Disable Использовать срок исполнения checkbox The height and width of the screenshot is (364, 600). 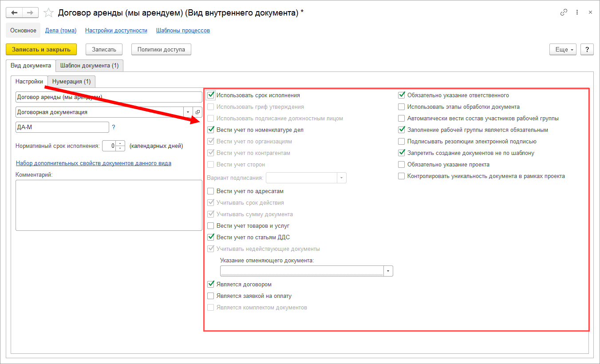pyautogui.click(x=211, y=95)
